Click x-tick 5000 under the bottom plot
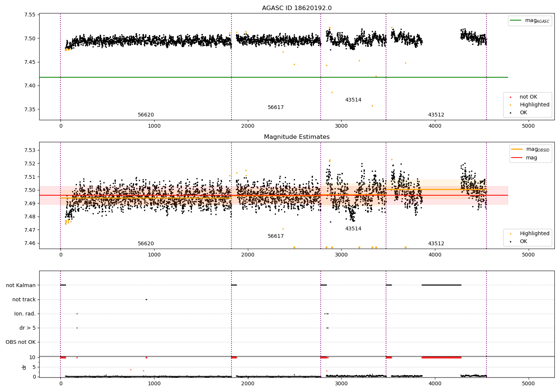Viewport: 560px width, 392px height. [x=528, y=383]
